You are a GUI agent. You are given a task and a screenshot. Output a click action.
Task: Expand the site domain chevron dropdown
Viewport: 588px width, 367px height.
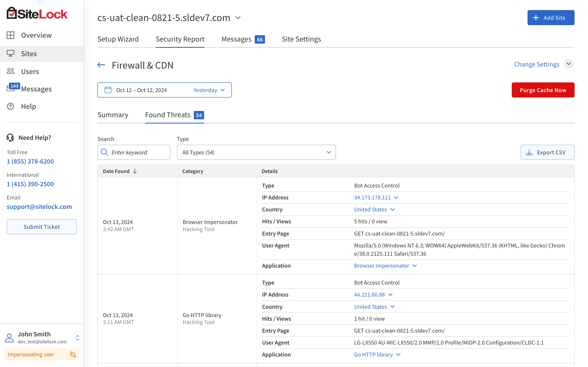click(x=238, y=18)
